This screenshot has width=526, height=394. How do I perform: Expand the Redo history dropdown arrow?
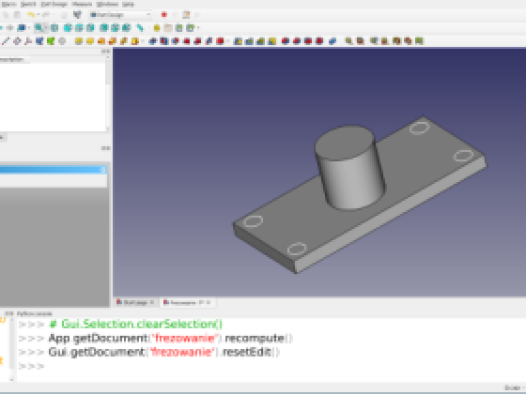pyautogui.click(x=53, y=15)
